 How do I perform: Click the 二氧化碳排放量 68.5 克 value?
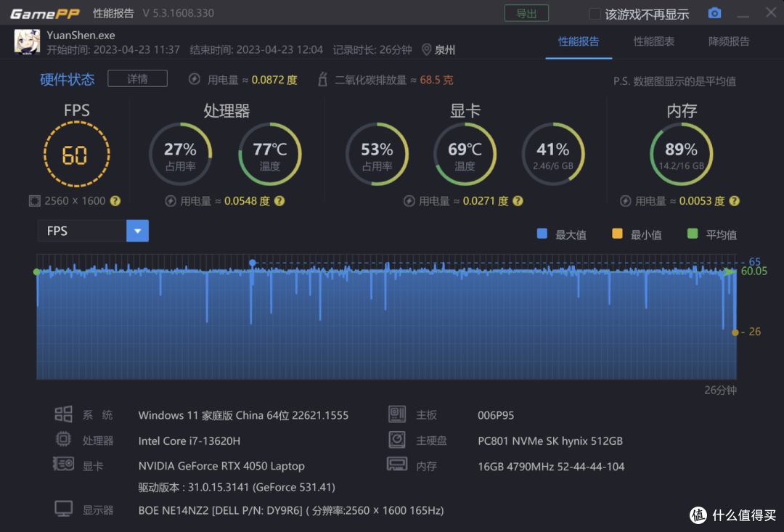(436, 80)
